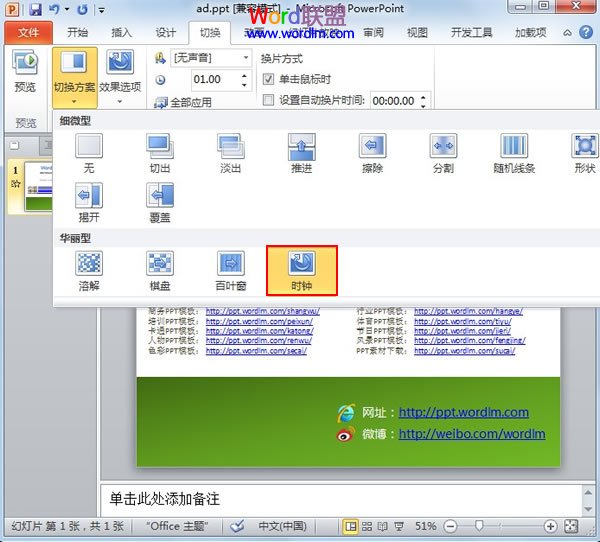
Task: Click the notes pane scroll down arrow
Action: pos(588,509)
